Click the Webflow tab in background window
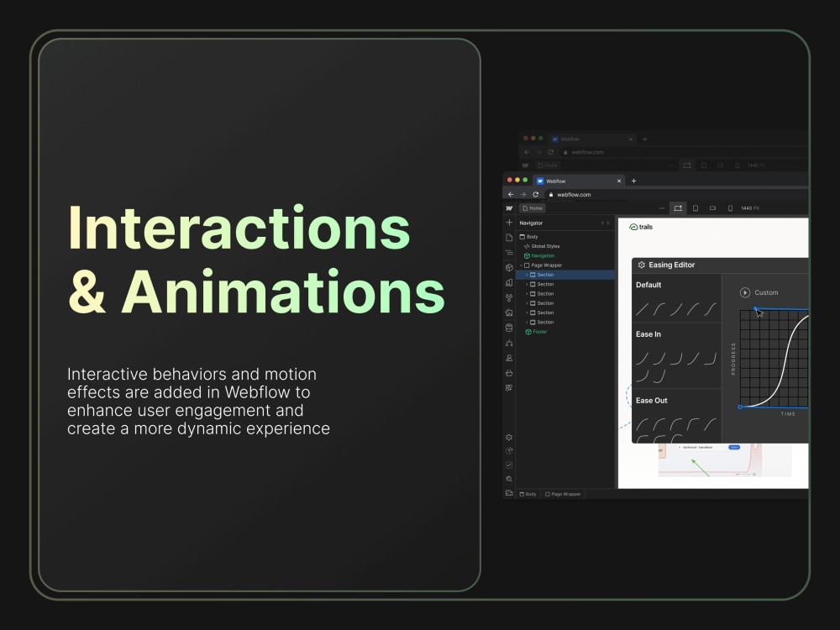The height and width of the screenshot is (630, 840). tap(591, 139)
